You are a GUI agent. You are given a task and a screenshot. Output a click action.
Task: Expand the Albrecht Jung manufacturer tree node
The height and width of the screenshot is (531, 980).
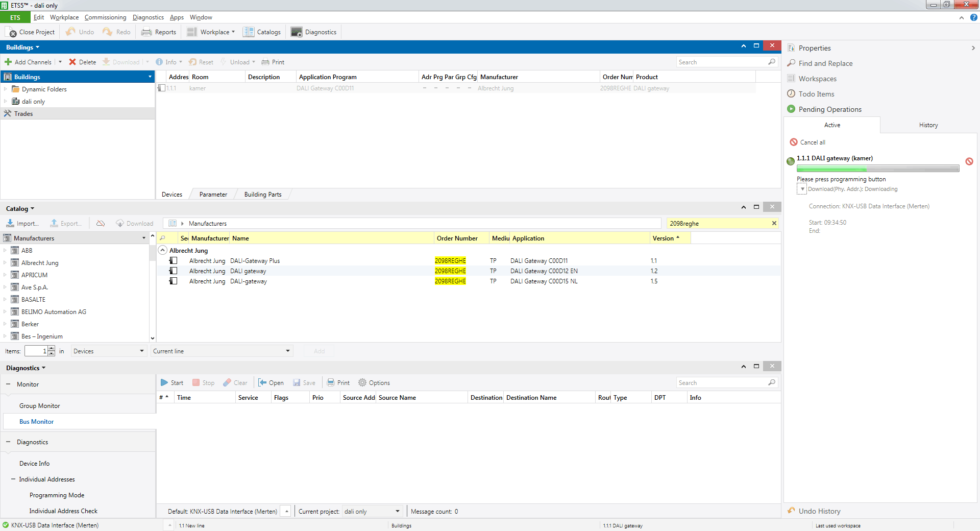click(x=5, y=263)
